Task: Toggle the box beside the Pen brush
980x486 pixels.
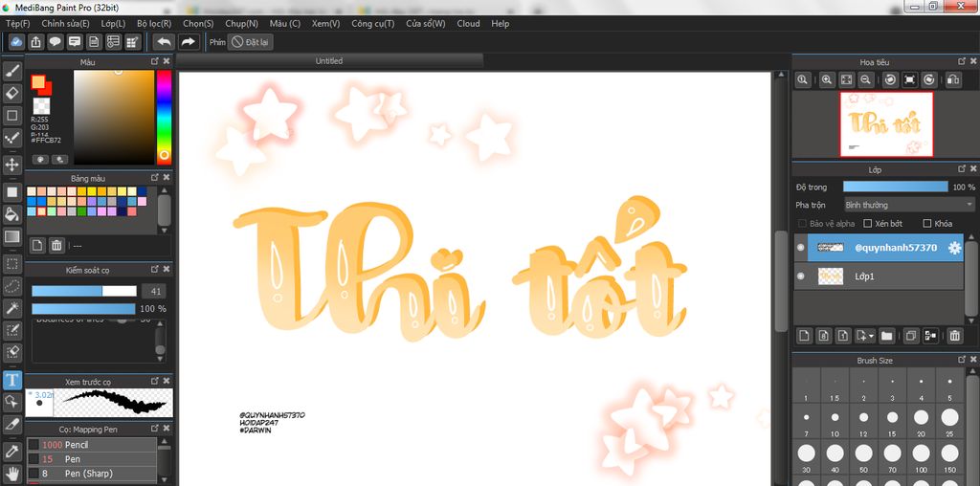Action: click(x=33, y=459)
